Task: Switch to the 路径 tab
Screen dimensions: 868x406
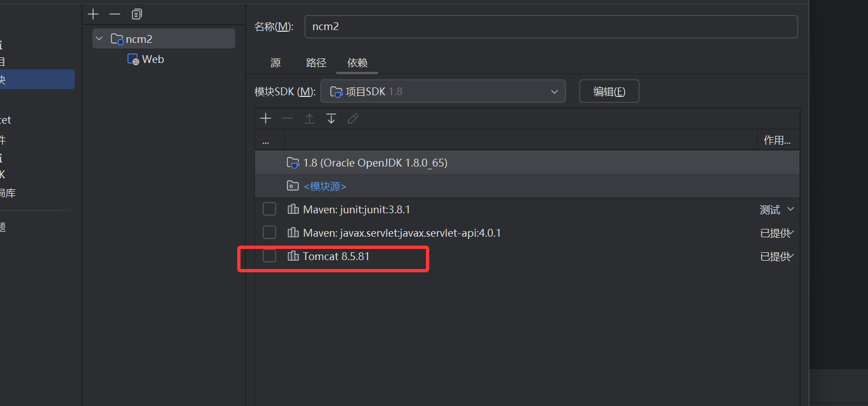Action: 316,63
